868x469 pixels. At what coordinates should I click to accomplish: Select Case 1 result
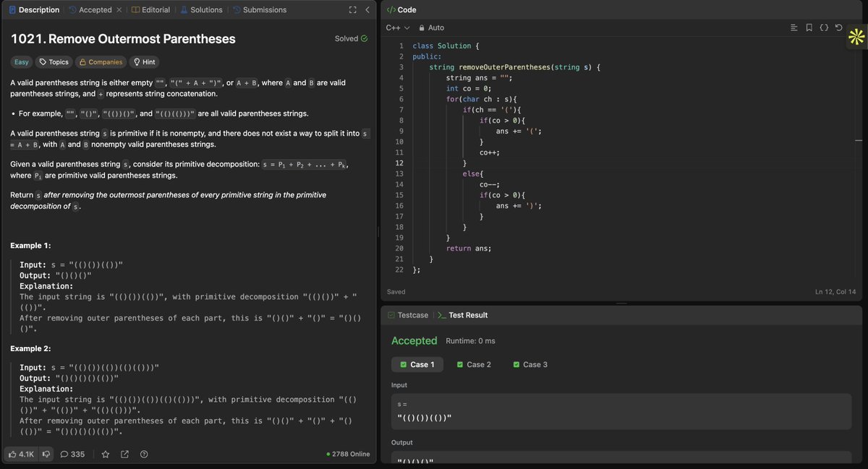(x=417, y=364)
